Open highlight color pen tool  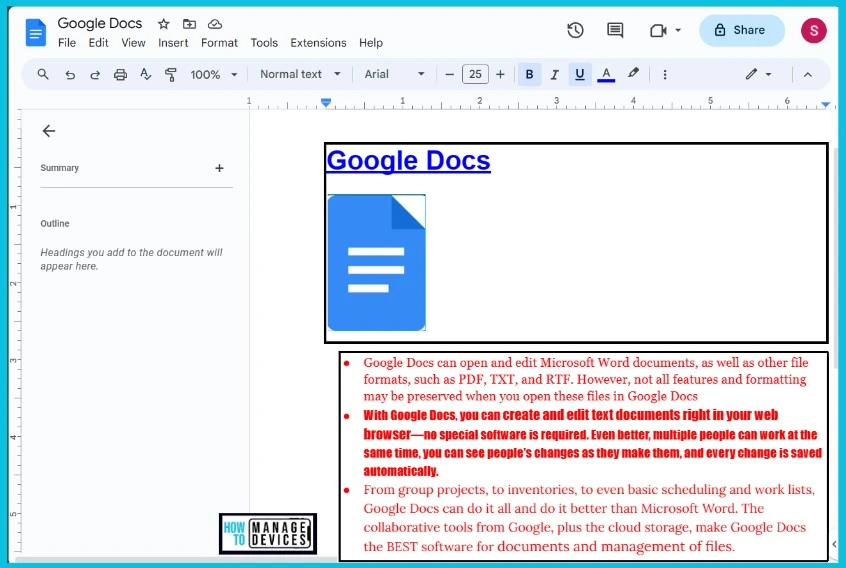pyautogui.click(x=633, y=73)
